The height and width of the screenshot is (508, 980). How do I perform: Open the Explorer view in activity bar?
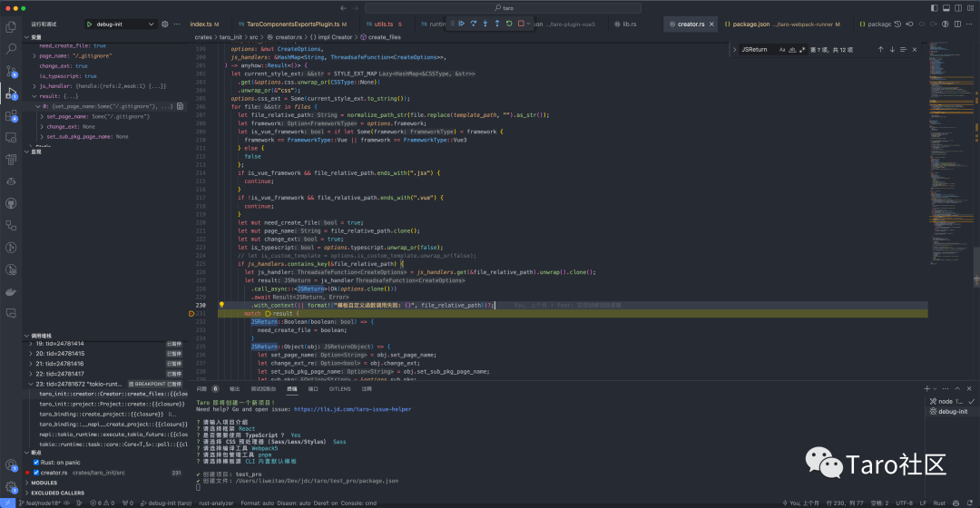pyautogui.click(x=11, y=26)
